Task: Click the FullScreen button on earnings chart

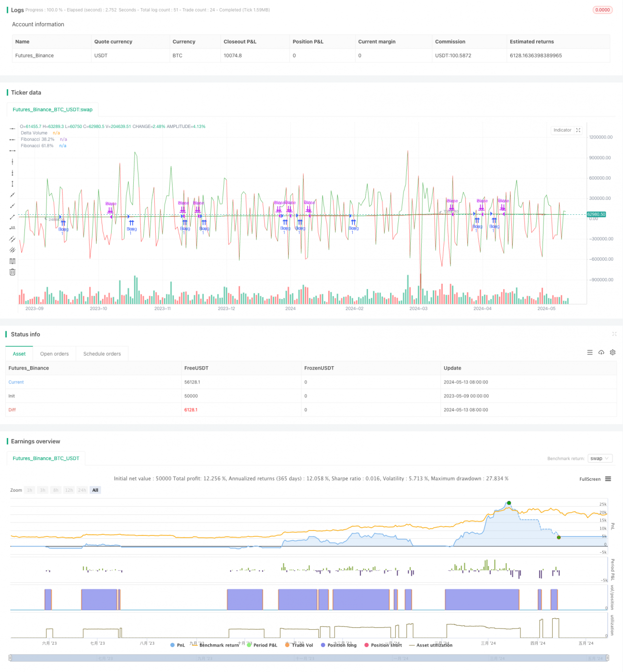Action: [589, 479]
